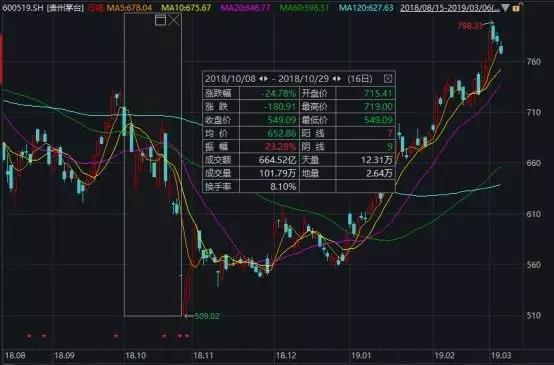Viewport: 554px width, 365px height.
Task: Close the interval statistics popup
Action: pos(388,78)
